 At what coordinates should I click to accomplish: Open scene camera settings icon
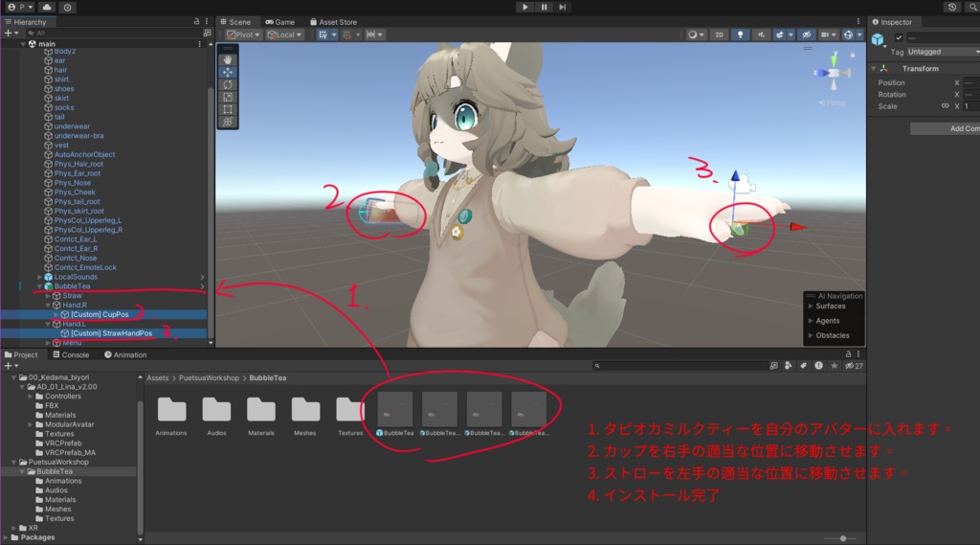click(828, 34)
